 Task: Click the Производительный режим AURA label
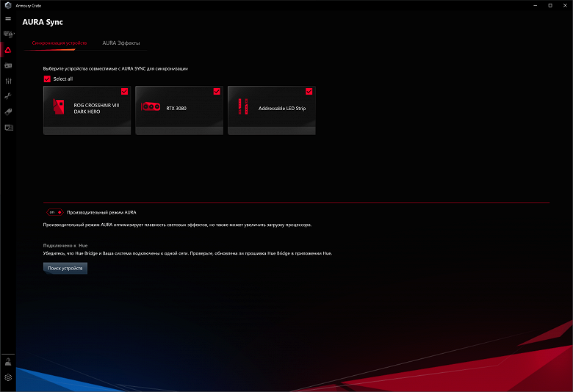[101, 212]
